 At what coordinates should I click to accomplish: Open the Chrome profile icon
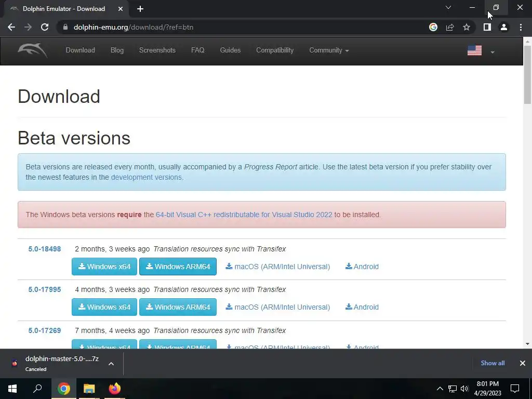click(x=504, y=27)
